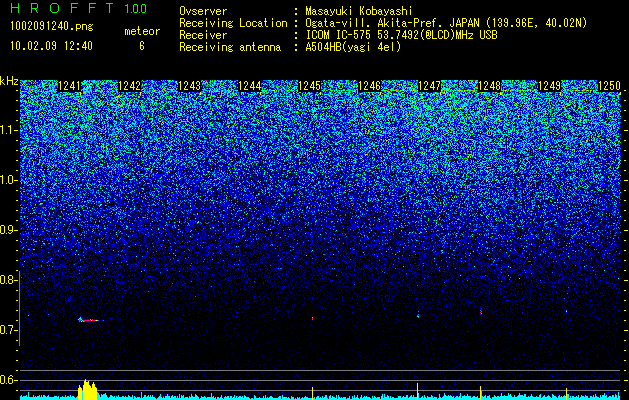Click the 1.1 frequency axis label
Image resolution: width=629 pixels, height=400 pixels.
[x=9, y=131]
